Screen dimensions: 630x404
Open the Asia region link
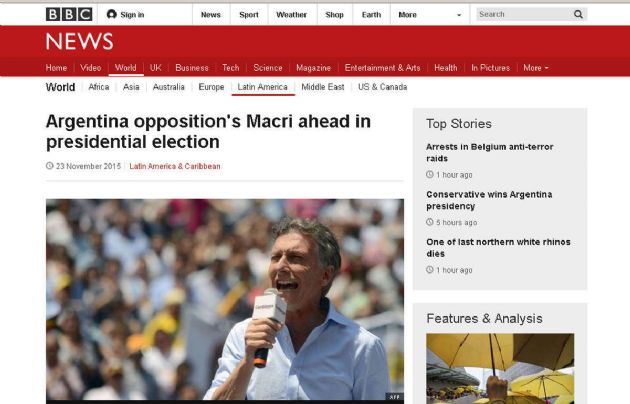131,87
